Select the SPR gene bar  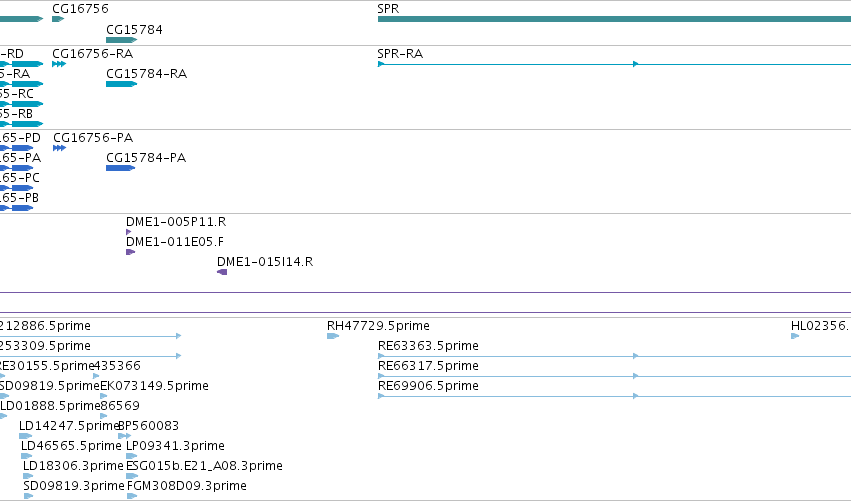coord(614,19)
